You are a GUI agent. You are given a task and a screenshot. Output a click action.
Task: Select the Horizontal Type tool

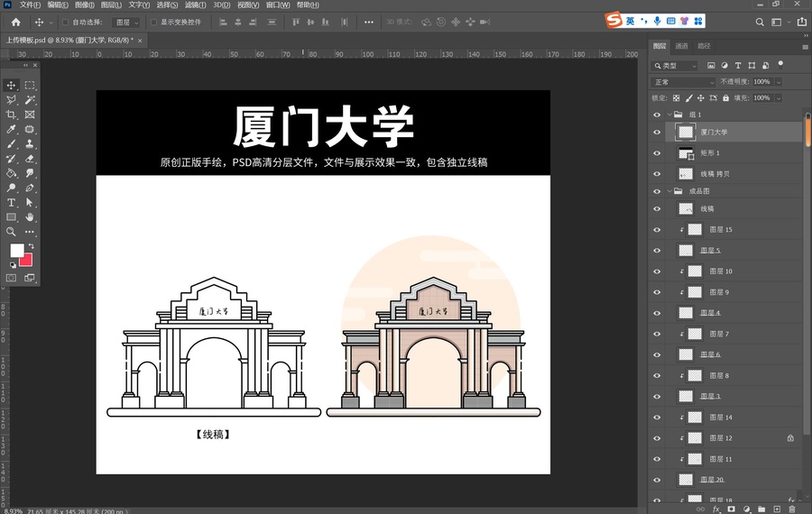(x=11, y=202)
